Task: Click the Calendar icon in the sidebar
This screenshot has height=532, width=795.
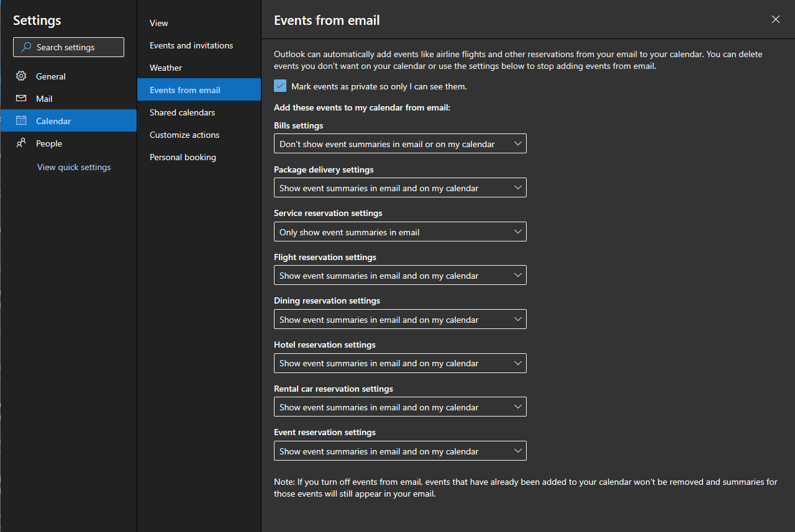Action: [x=21, y=120]
